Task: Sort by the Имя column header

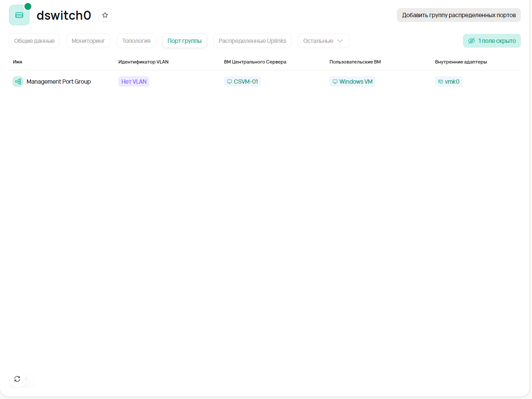Action: click(18, 62)
